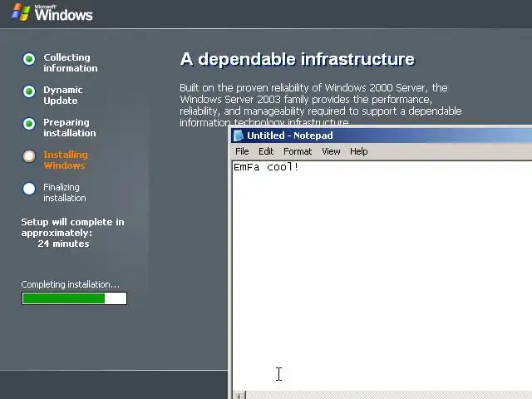Click the Windows flag logo
Image resolution: width=532 pixels, height=399 pixels.
(21, 12)
